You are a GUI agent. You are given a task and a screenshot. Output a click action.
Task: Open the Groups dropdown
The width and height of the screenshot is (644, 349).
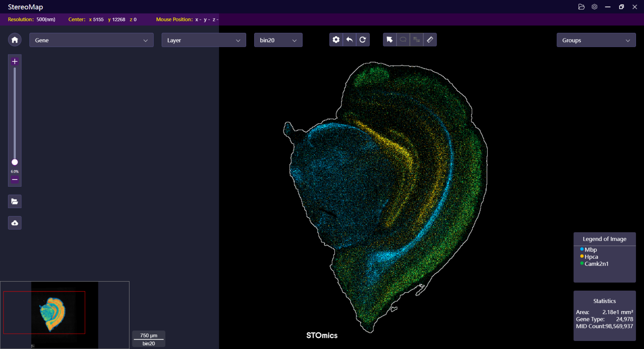coord(596,40)
